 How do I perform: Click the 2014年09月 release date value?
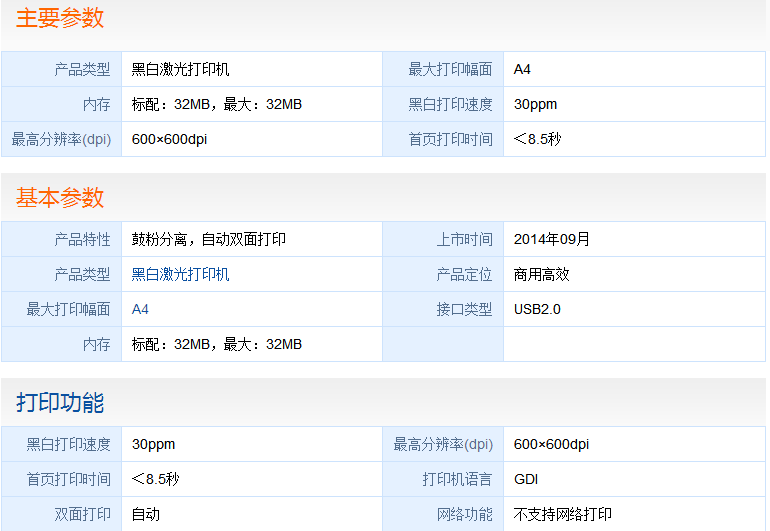pyautogui.click(x=551, y=239)
